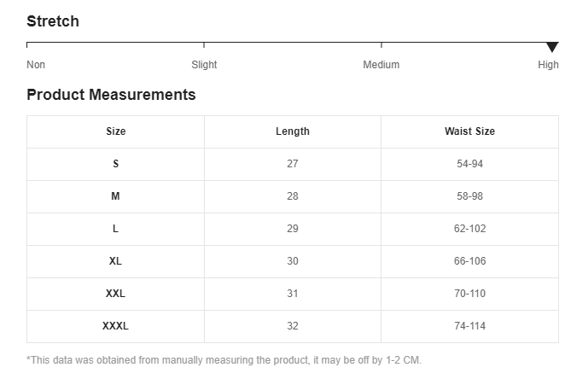Select the size XXL row label
The height and width of the screenshot is (379, 588).
point(116,294)
